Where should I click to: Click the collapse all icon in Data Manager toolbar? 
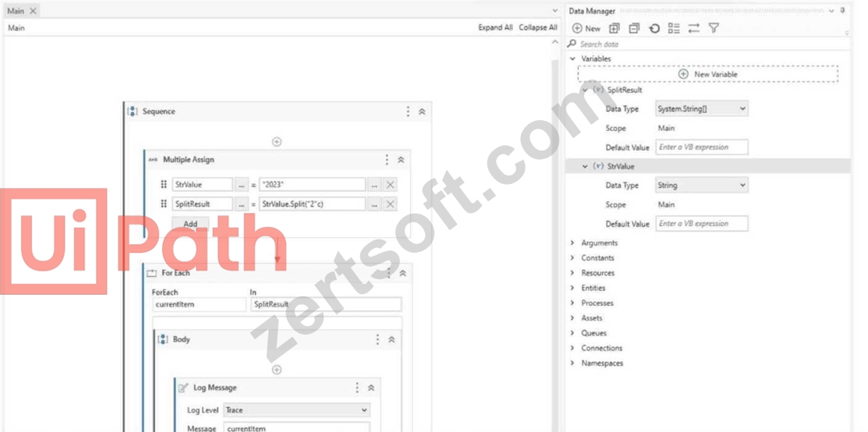point(634,28)
